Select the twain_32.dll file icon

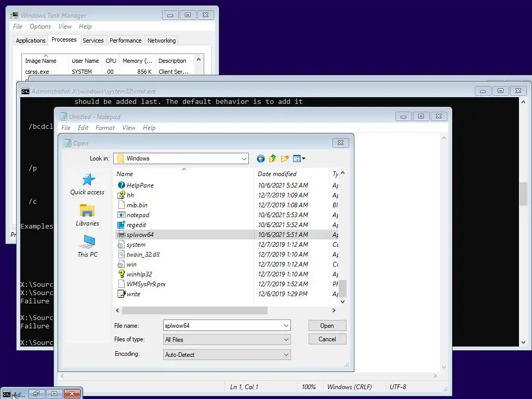tap(121, 255)
